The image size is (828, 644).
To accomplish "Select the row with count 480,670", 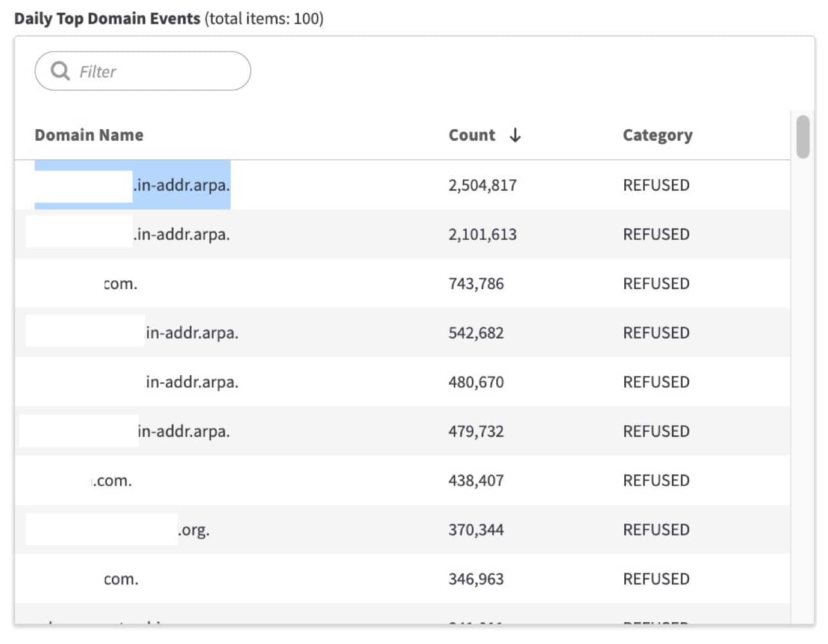I will tap(476, 382).
